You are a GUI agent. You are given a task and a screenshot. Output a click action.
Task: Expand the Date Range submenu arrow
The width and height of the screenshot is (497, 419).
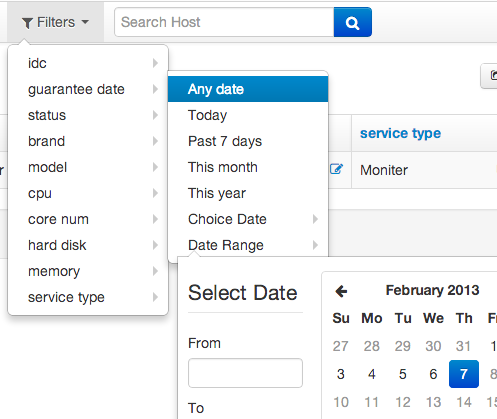coord(315,245)
